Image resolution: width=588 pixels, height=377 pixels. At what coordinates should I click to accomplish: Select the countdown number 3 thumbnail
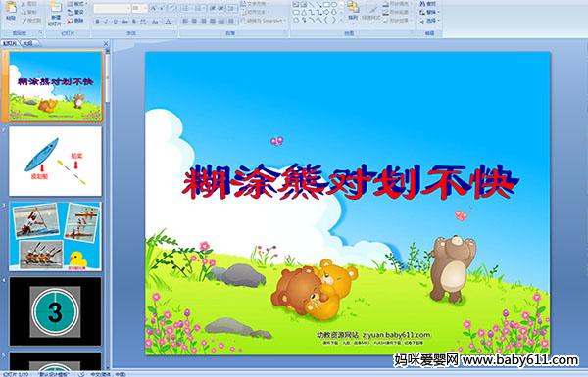(55, 311)
